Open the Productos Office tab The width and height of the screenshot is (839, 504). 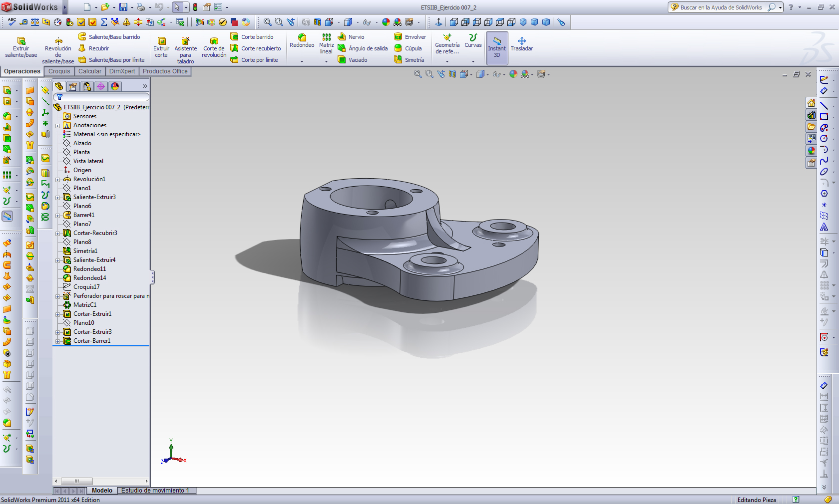165,71
